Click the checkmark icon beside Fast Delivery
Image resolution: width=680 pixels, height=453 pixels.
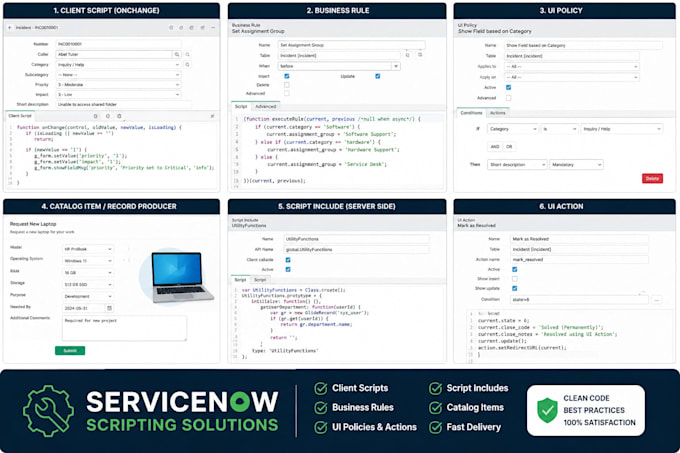435,427
